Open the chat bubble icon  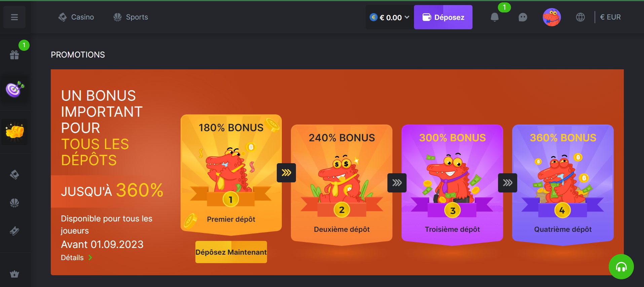pos(523,17)
